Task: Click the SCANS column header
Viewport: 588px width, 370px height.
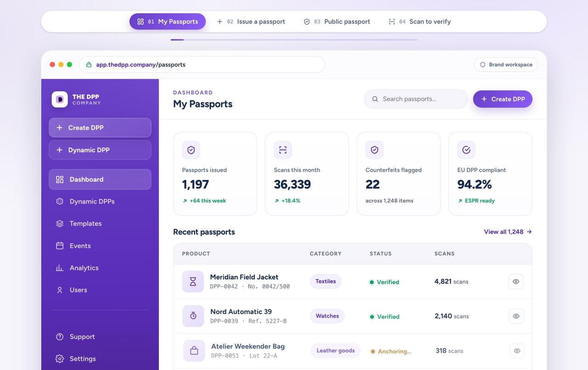Action: [x=445, y=253]
